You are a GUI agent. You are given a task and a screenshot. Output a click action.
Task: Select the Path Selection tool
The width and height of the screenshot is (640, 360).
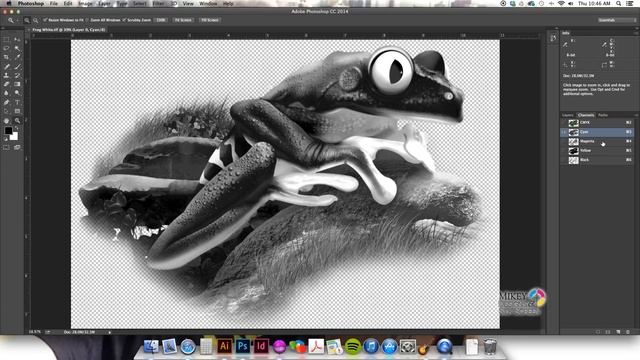(x=6, y=111)
